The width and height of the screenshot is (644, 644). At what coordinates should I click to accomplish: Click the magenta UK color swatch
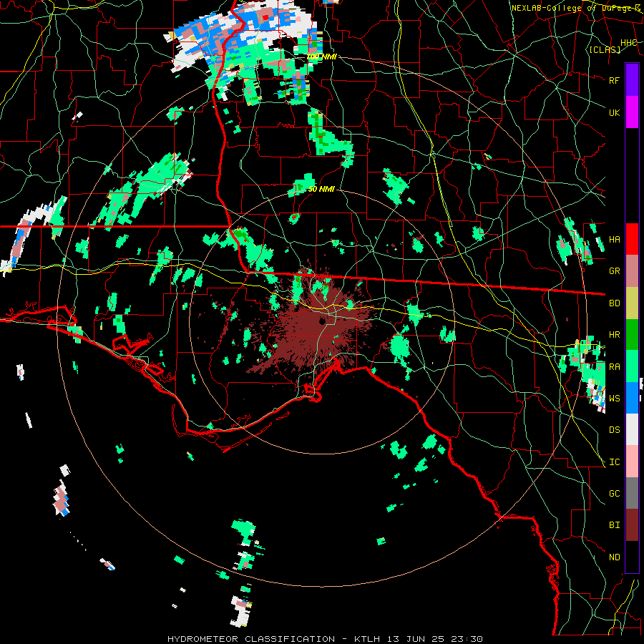coord(632,112)
